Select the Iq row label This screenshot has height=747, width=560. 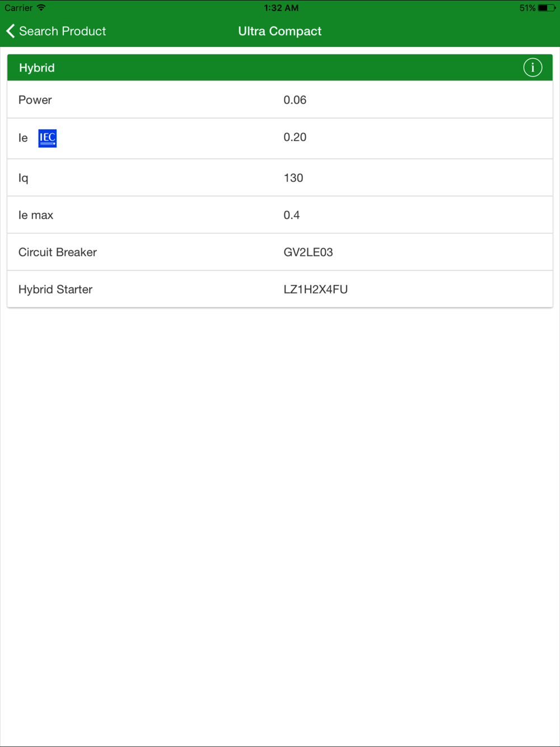[x=24, y=178]
